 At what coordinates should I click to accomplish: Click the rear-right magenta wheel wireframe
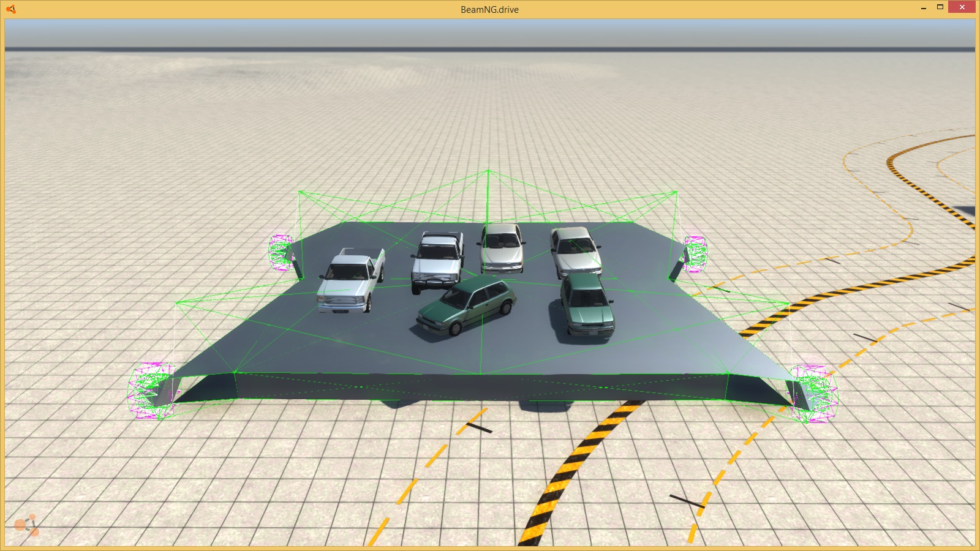(x=695, y=253)
